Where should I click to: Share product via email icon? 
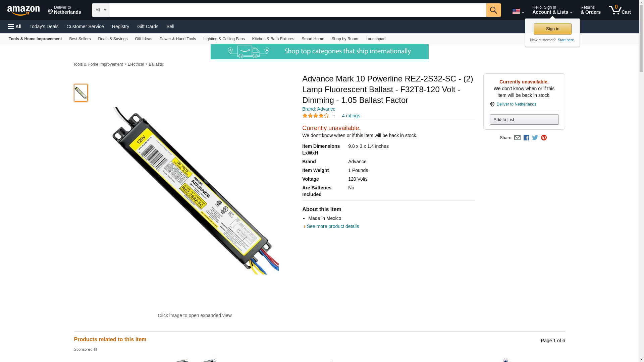point(517,138)
